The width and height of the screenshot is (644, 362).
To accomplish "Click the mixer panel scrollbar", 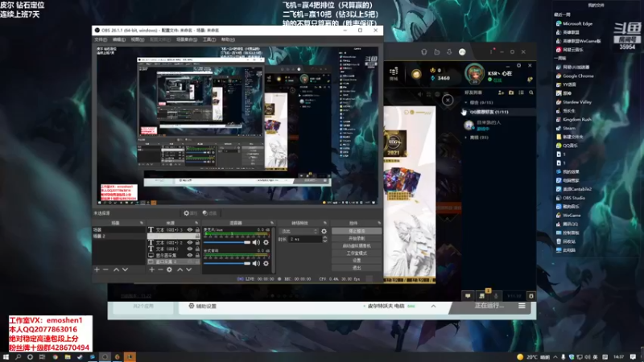I will point(274,249).
